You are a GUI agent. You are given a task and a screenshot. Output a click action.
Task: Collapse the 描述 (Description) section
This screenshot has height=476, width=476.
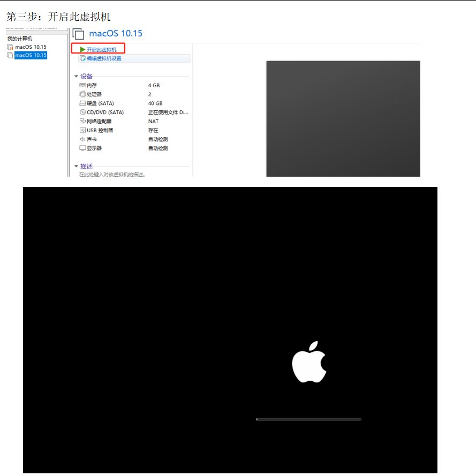76,166
